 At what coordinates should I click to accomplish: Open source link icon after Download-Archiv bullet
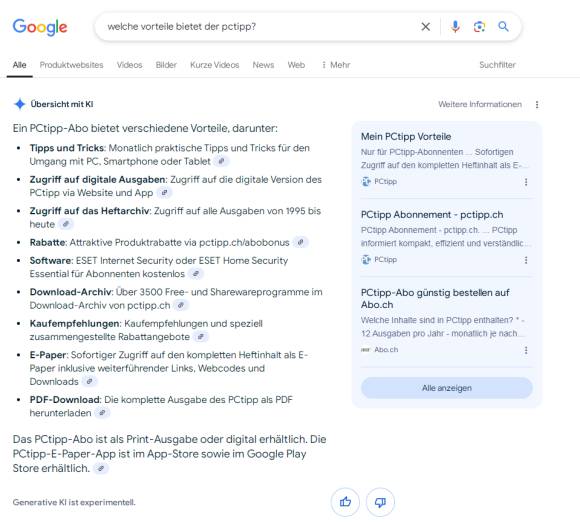tap(181, 305)
